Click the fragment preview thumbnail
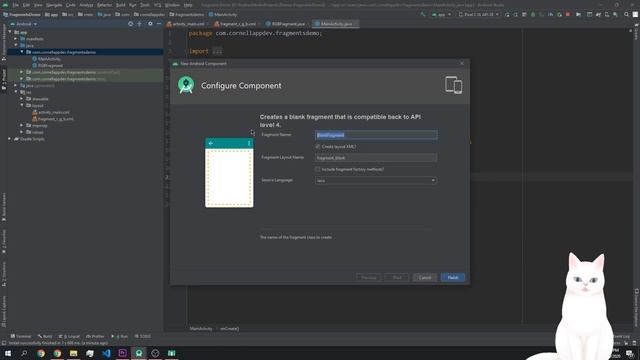Screen dimensions: 640x360 coord(229,173)
